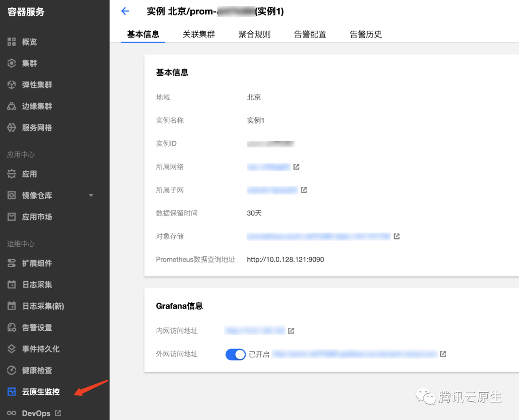This screenshot has width=519, height=420.
Task: Open DevOps in the sidebar
Action: [36, 413]
